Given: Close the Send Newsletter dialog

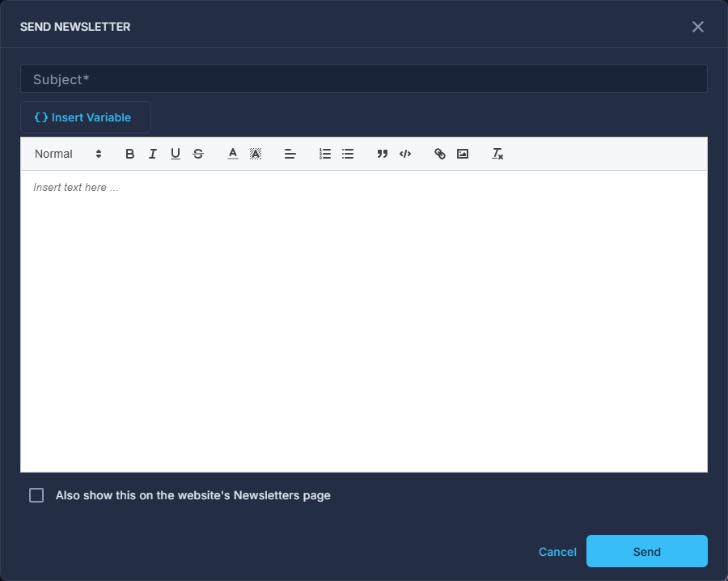Looking at the screenshot, I should [698, 27].
